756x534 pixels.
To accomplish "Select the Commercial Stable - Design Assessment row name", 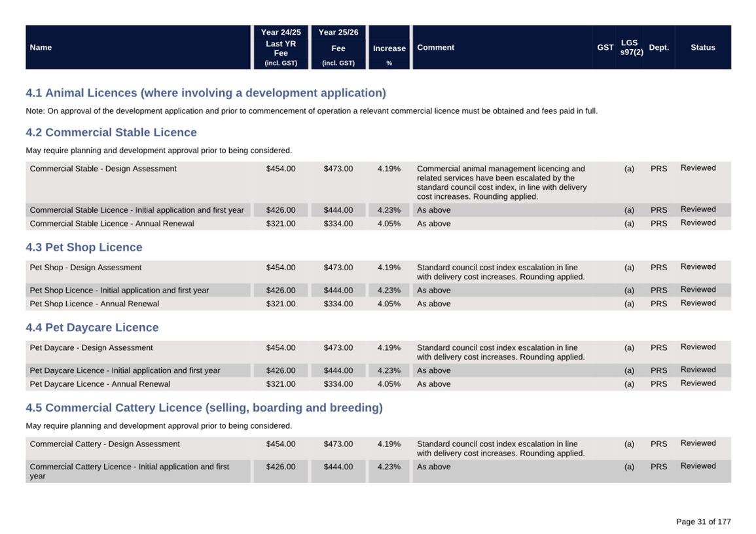I will (x=103, y=169).
